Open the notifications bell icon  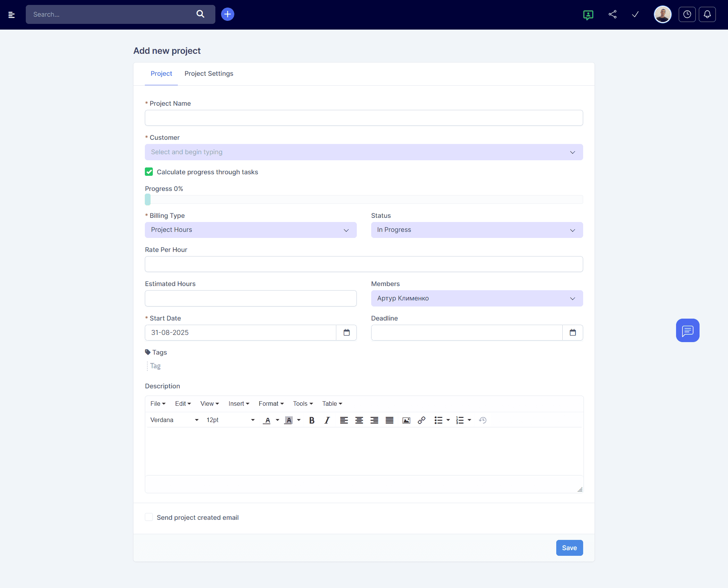(707, 14)
